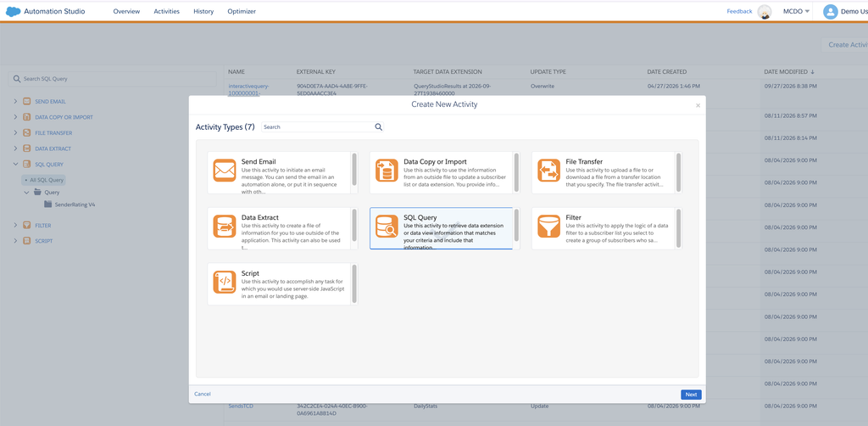Expand the FILTER tree node
The image size is (868, 426).
coord(15,226)
